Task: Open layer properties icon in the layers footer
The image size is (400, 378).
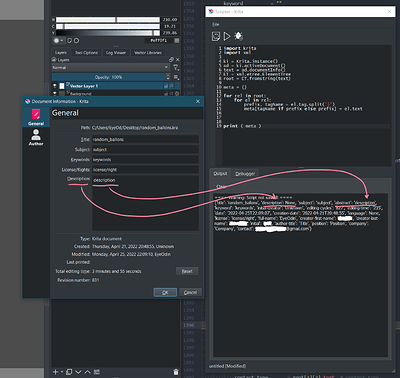Action: coord(97,372)
